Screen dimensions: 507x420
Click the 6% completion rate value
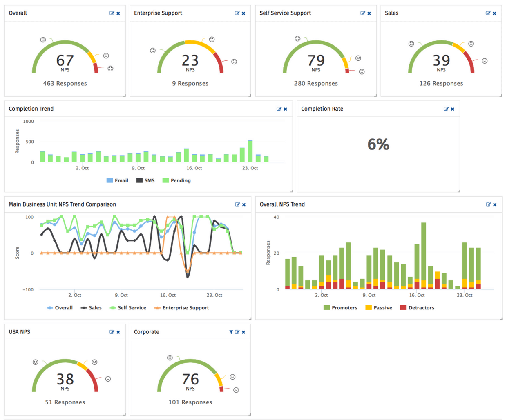pyautogui.click(x=378, y=144)
